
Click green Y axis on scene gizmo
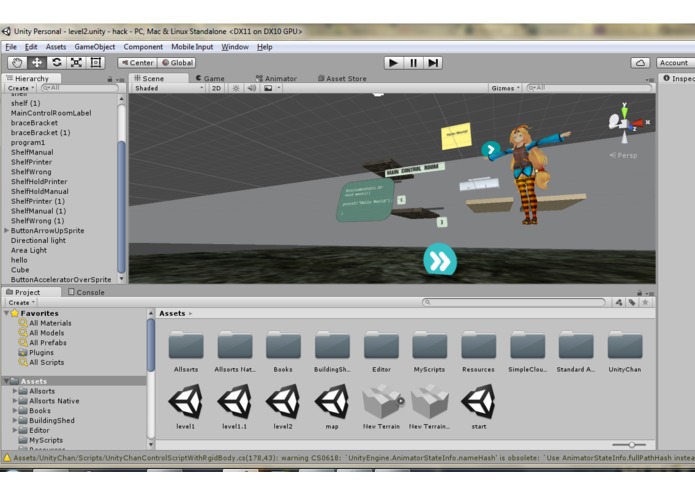click(x=625, y=111)
